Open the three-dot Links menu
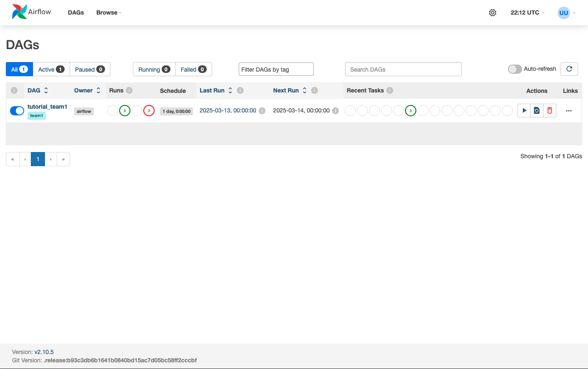The image size is (588, 369). [x=569, y=111]
